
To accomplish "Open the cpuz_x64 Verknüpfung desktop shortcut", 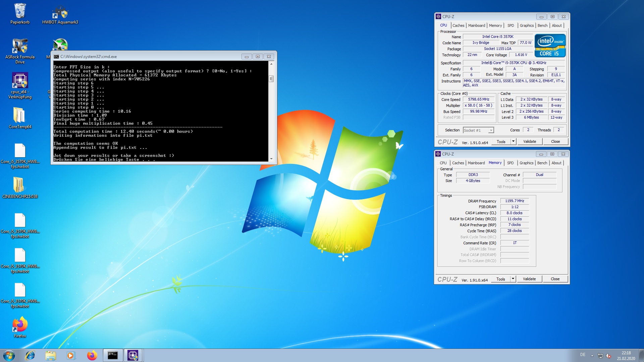I will pyautogui.click(x=20, y=86).
